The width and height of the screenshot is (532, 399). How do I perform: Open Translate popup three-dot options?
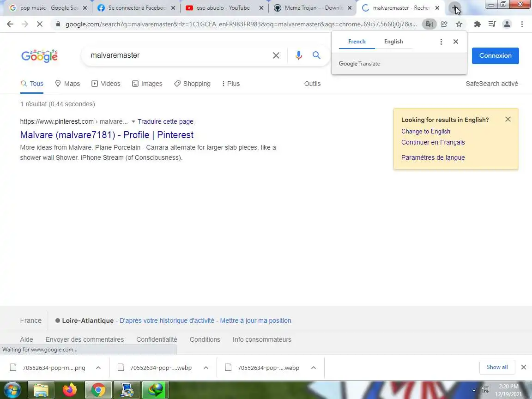click(x=441, y=42)
